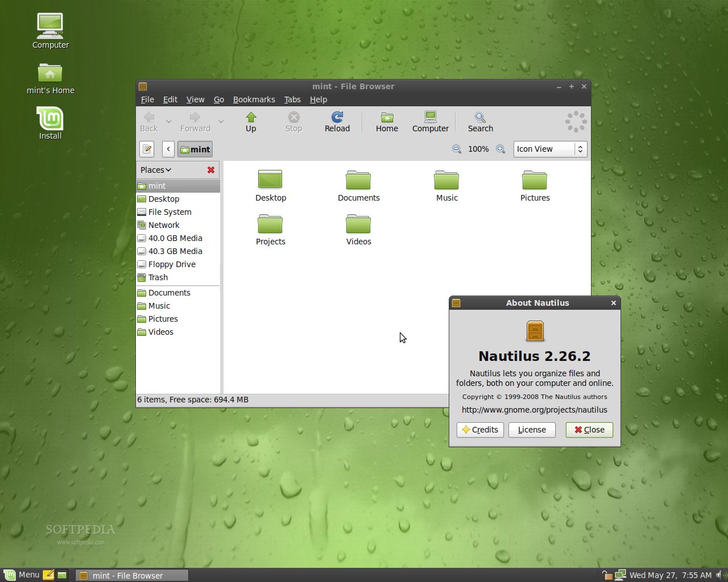The height and width of the screenshot is (582, 728).
Task: Click the mint path bar button
Action: tap(195, 149)
